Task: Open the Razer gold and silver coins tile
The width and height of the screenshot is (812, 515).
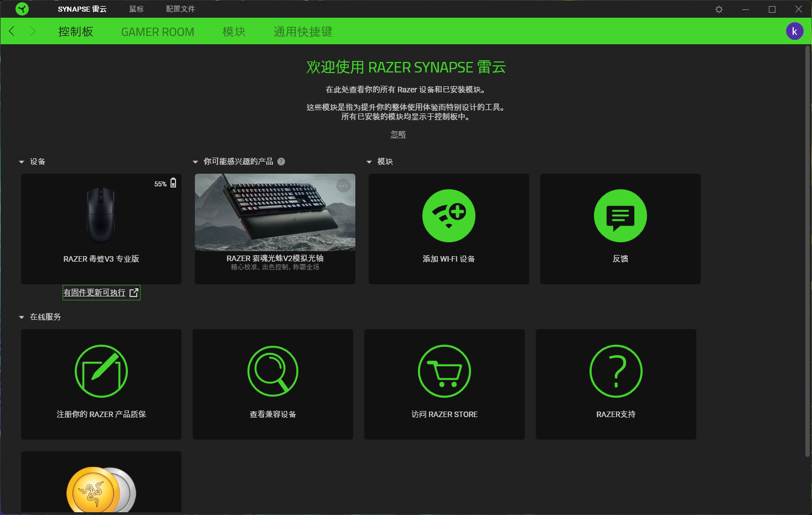Action: (101, 482)
